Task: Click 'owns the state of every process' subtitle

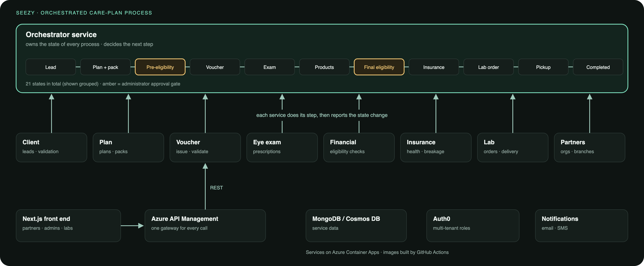Action: [89, 44]
